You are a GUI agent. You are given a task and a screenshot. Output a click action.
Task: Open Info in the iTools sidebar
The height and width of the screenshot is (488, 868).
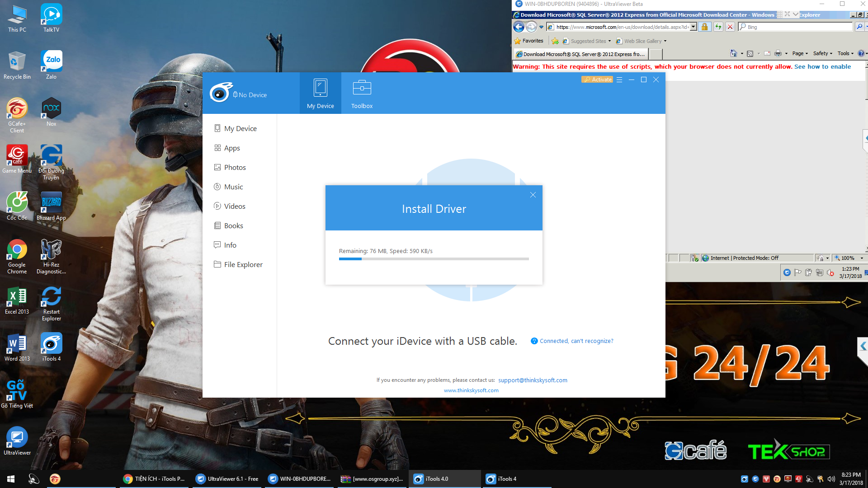(x=240, y=245)
